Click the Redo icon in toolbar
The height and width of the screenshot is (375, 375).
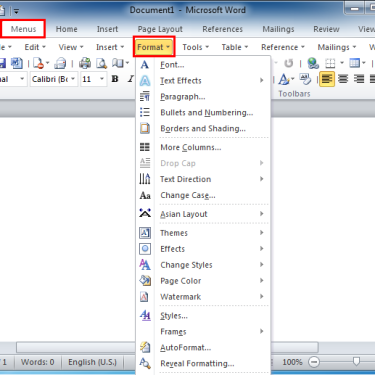pos(288,63)
